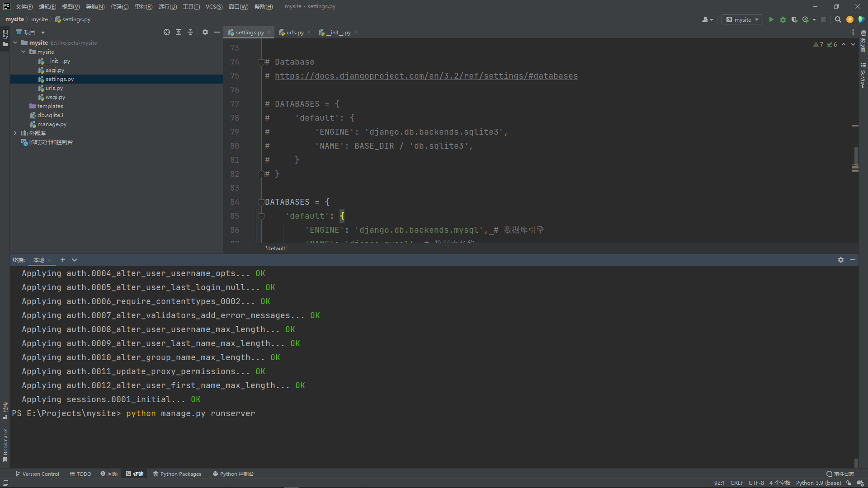Toggle fold marker beside DATABASES line 84

click(261, 202)
